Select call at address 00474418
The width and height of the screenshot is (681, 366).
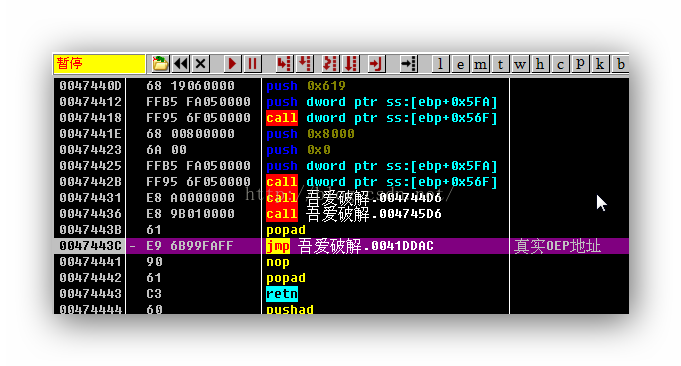381,118
